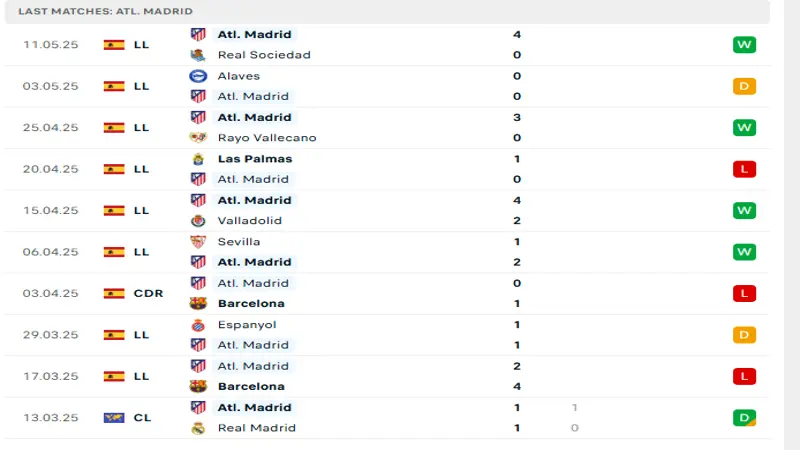Click the green W badge for 11.05.25
The width and height of the screenshot is (800, 450).
point(744,45)
